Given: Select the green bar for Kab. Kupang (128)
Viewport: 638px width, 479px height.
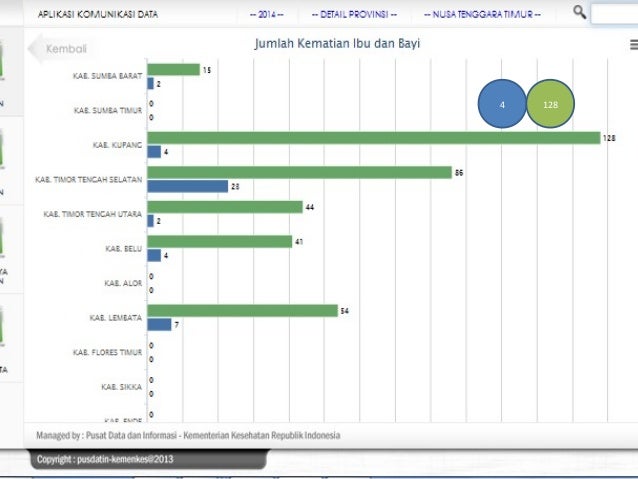Looking at the screenshot, I should [x=374, y=138].
